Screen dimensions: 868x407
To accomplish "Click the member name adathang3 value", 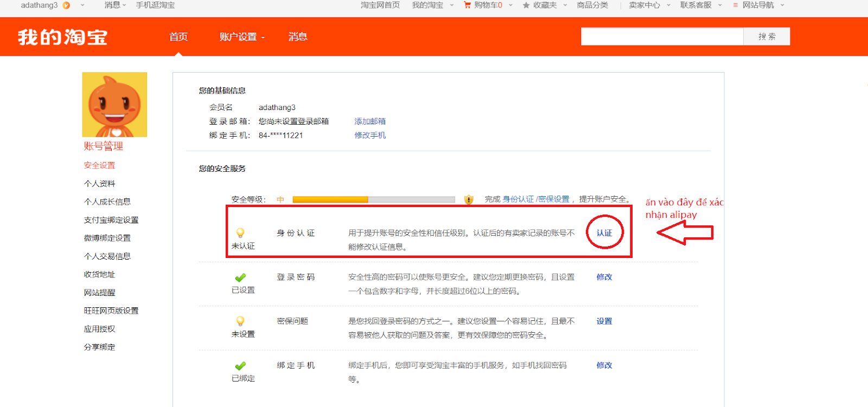I will [x=277, y=107].
